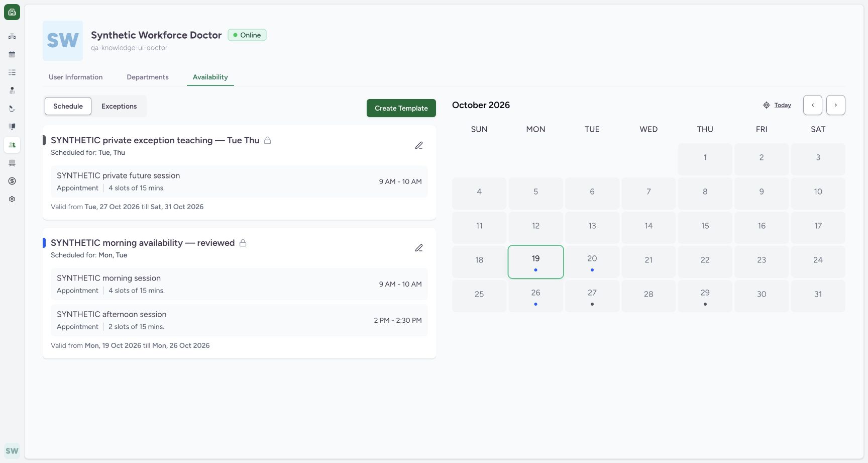Screen dimensions: 868x463
Task: Switch to the User Information tab
Action: pos(76,77)
